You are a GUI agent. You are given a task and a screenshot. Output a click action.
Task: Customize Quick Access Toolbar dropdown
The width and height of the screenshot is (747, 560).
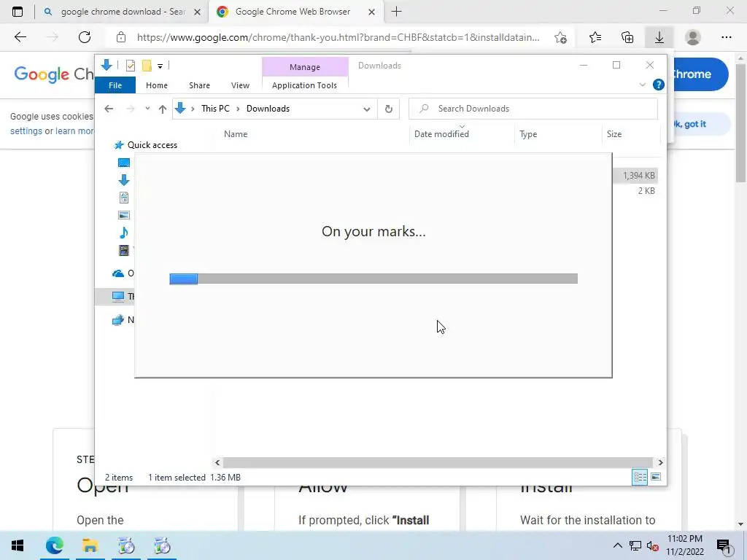point(160,66)
